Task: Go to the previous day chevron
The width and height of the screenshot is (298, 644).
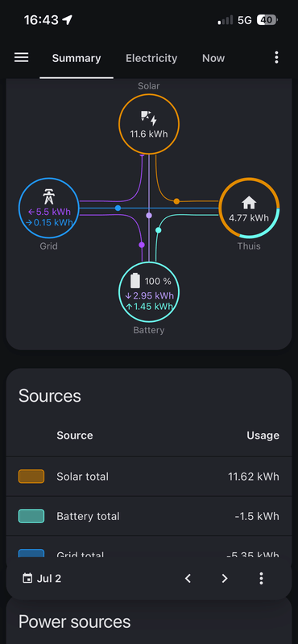Action: [188, 579]
